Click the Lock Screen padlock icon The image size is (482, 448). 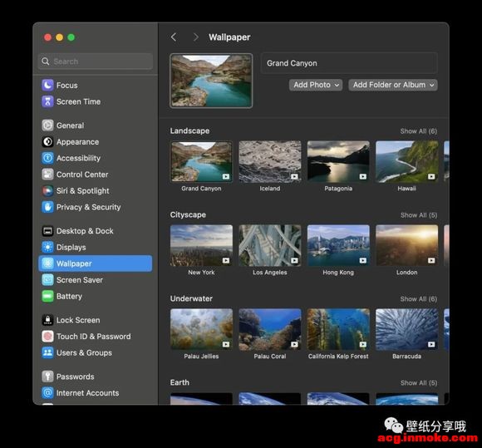47,320
